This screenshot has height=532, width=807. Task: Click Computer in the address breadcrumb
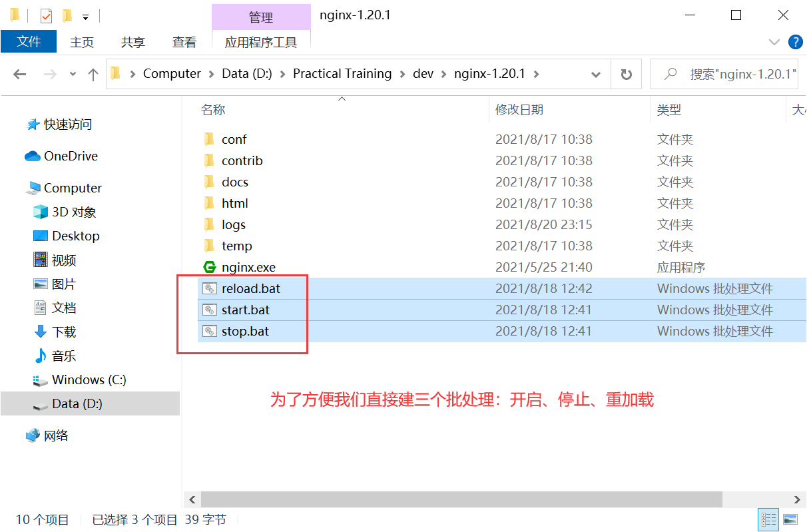pos(172,73)
